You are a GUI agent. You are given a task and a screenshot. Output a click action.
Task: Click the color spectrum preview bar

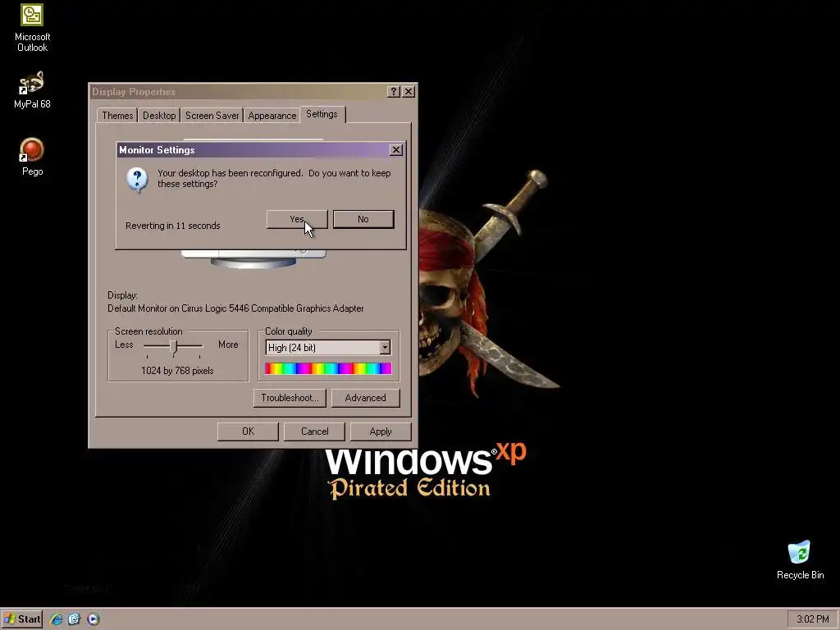[328, 368]
